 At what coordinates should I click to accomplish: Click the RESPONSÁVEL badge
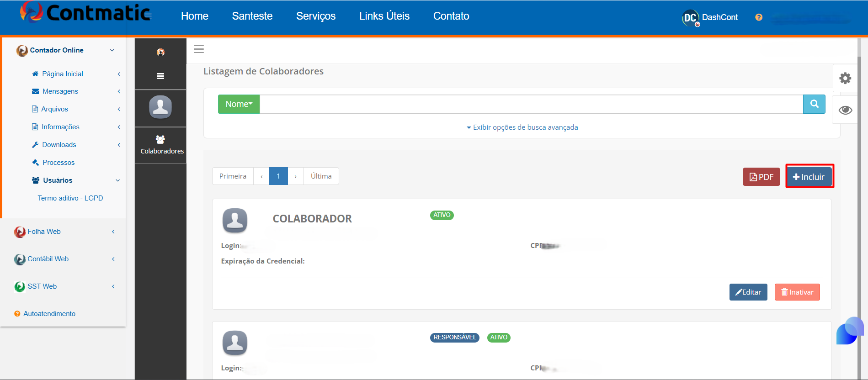(x=455, y=338)
